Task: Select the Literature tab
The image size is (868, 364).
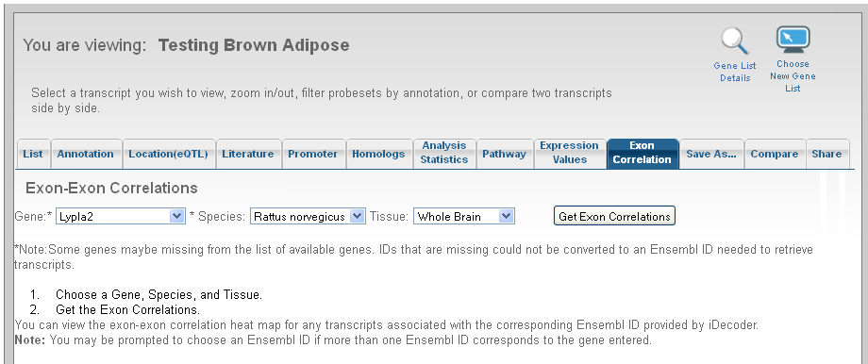Action: 248,154
